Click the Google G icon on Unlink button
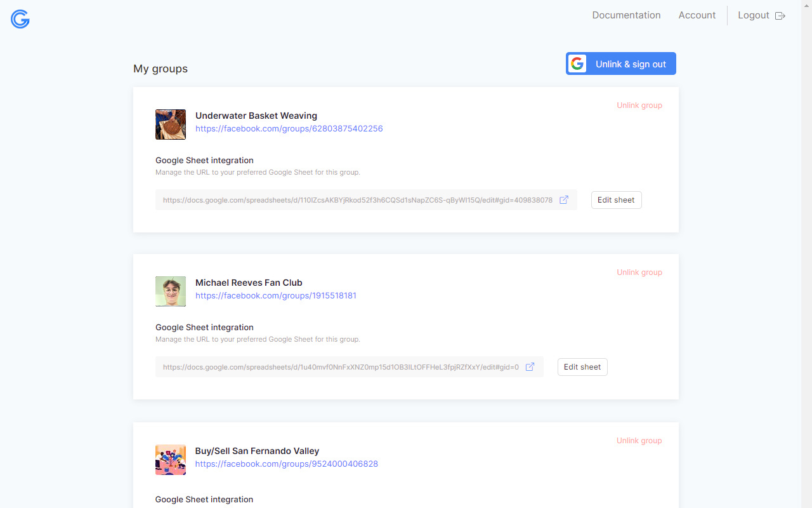Viewport: 812px width, 508px height. click(x=577, y=63)
